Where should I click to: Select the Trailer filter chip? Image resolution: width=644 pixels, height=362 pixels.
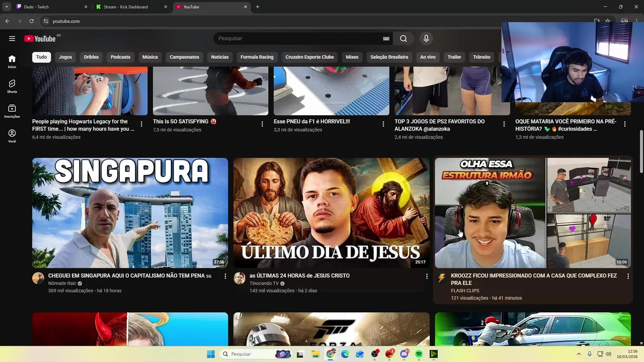(x=454, y=57)
